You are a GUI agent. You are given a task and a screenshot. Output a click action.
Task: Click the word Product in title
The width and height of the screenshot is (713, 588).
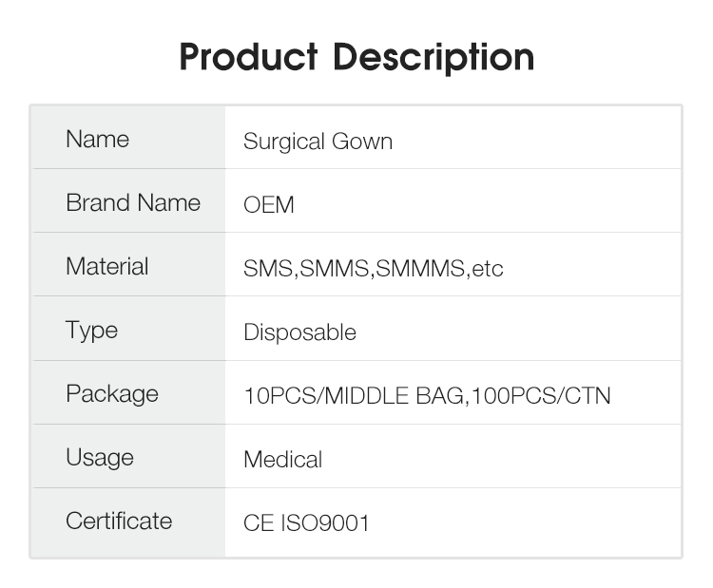coord(248,57)
